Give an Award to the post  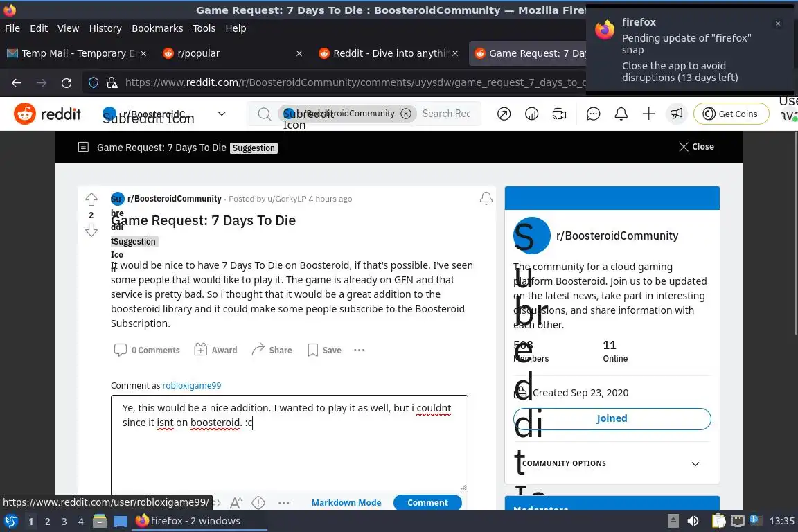pos(216,350)
